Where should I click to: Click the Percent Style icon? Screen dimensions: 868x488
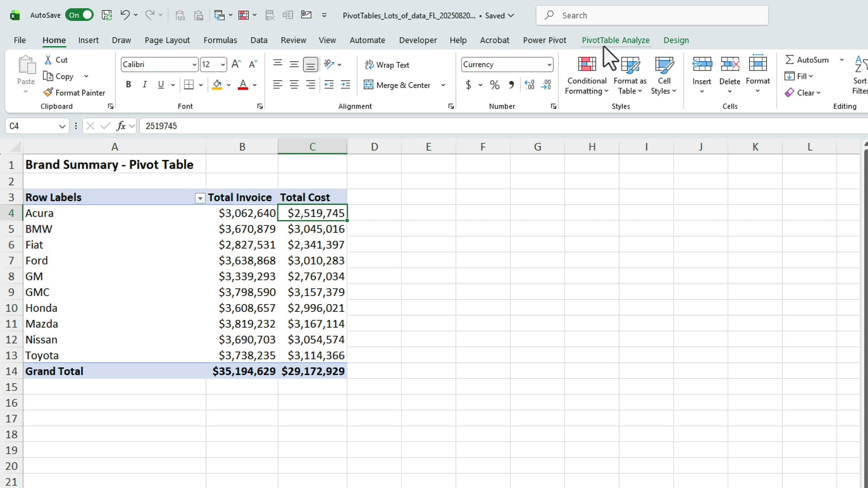[494, 85]
